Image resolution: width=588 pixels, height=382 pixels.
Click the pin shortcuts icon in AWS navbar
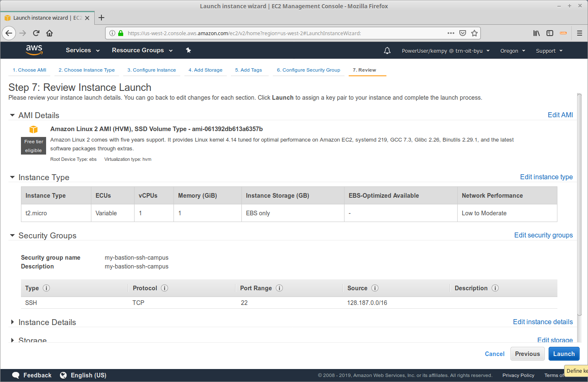[189, 50]
